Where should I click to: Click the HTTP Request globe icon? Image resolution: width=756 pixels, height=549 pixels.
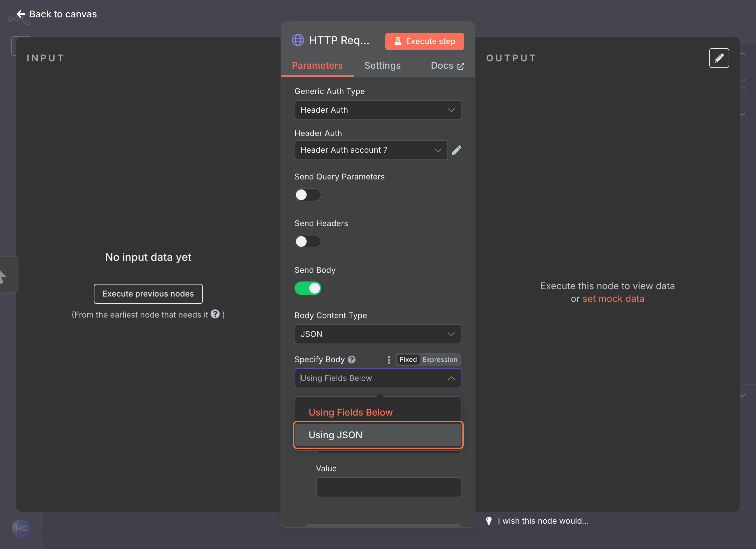coord(298,40)
